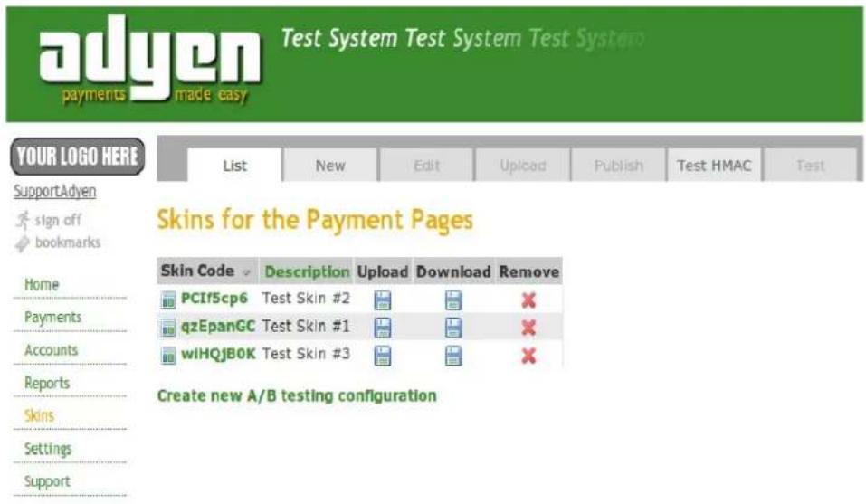The width and height of the screenshot is (866, 504).
Task: Click the bookmarks tag icon
Action: [x=22, y=243]
